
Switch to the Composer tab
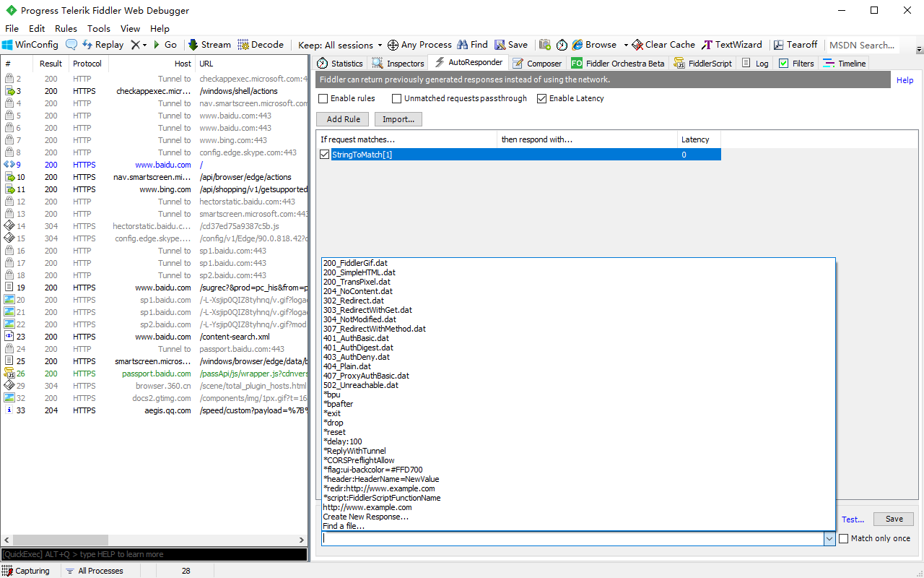(537, 64)
